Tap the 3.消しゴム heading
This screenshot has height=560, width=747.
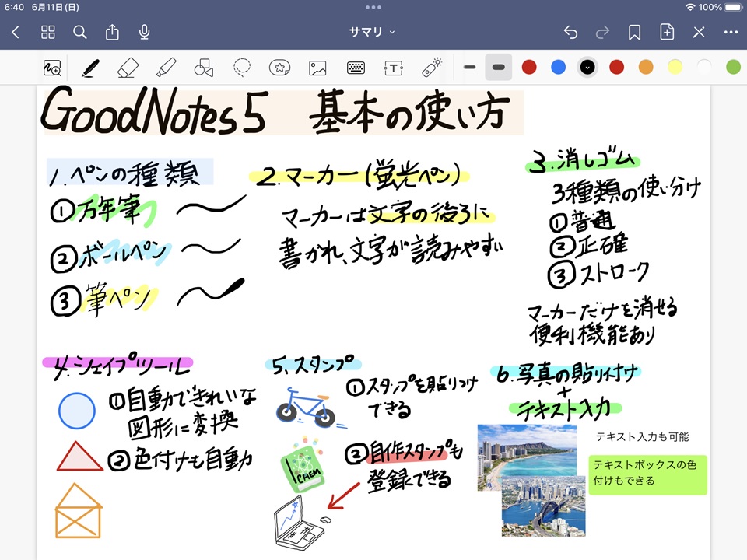583,160
